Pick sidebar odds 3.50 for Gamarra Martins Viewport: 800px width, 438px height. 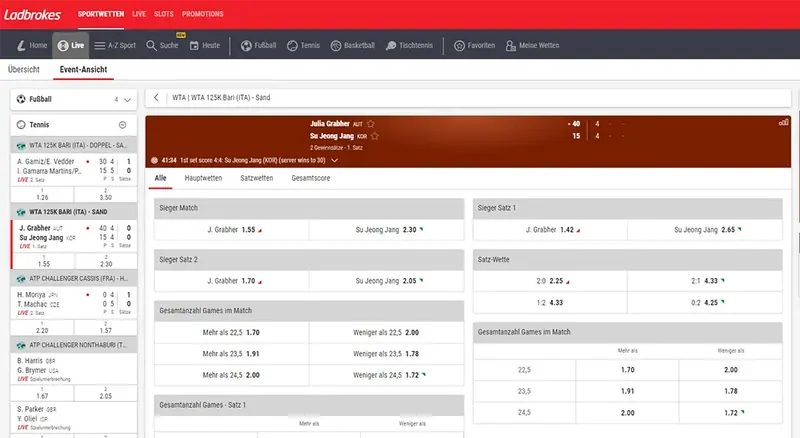point(106,194)
